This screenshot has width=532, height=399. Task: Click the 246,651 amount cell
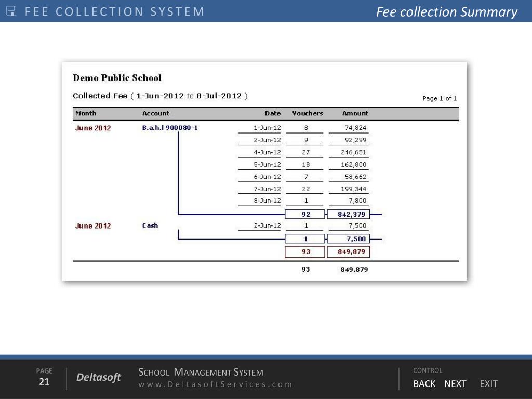[x=353, y=152]
